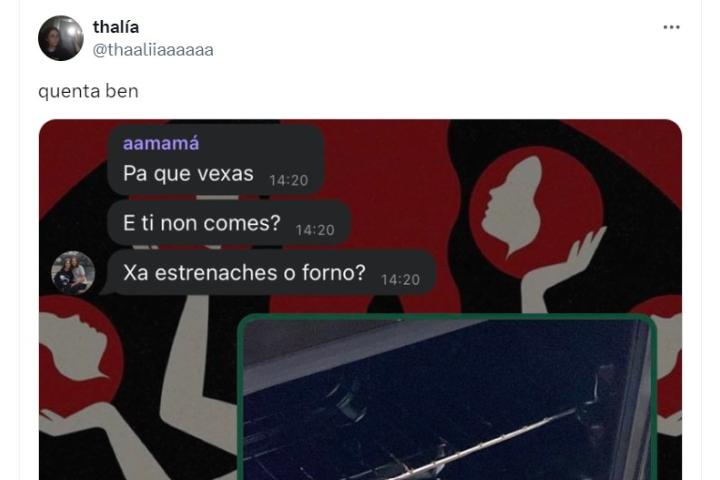Viewport: 720px width, 480px height.
Task: Click the 14:20 timestamp on 'Pa que vexas'
Action: pyautogui.click(x=288, y=181)
